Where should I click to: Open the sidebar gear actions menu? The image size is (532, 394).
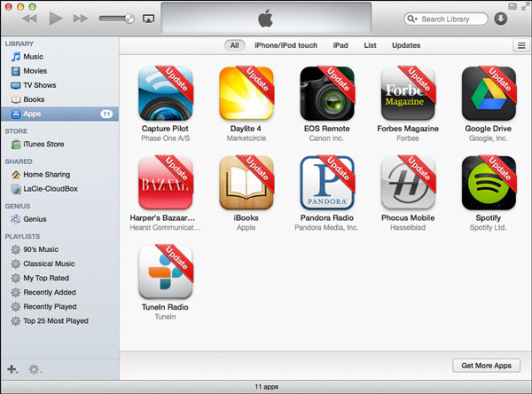tap(35, 369)
